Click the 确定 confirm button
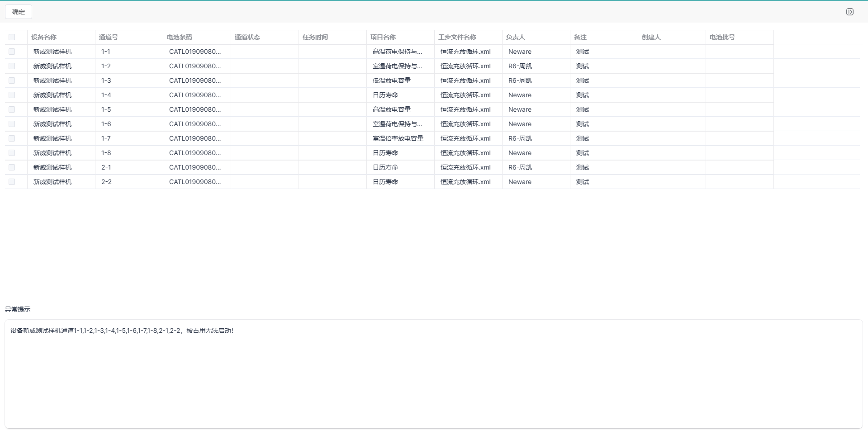Screen dimensions: 868x430 pyautogui.click(x=19, y=12)
